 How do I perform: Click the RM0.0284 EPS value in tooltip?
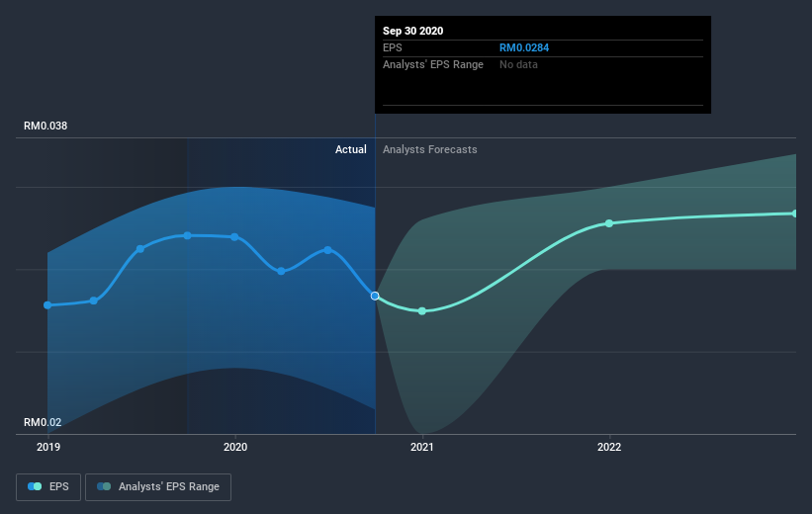click(524, 47)
